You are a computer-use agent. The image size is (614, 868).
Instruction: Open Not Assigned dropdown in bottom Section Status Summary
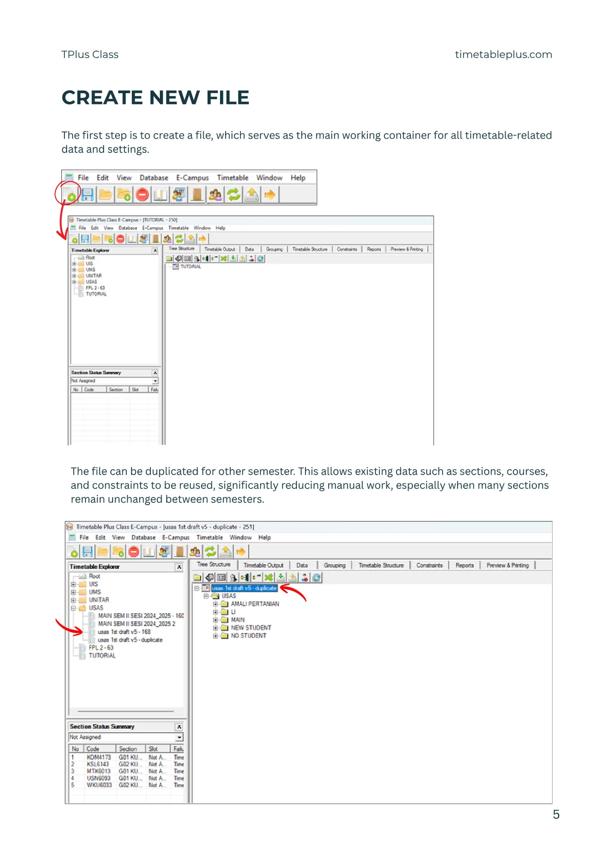179,738
